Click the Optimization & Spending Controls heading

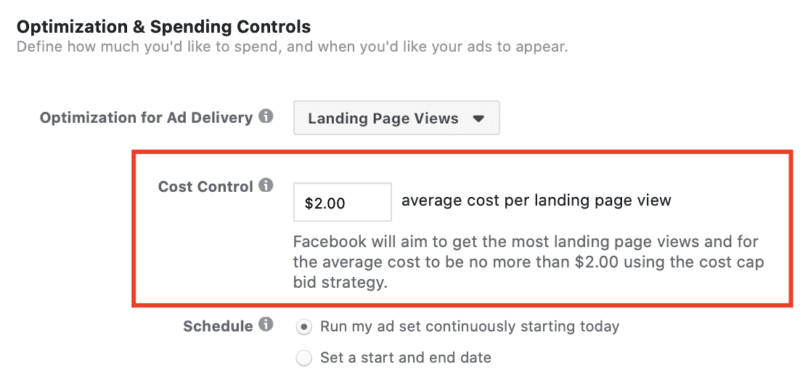[x=163, y=26]
